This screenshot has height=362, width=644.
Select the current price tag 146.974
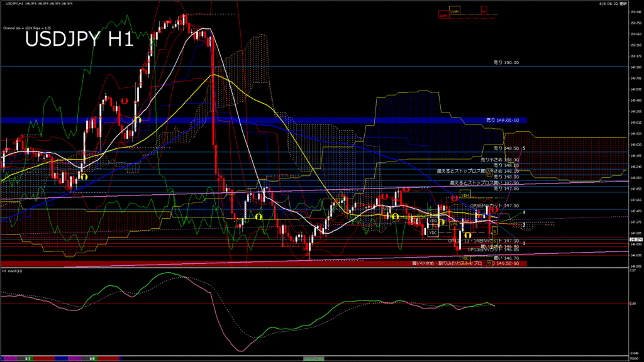click(635, 239)
